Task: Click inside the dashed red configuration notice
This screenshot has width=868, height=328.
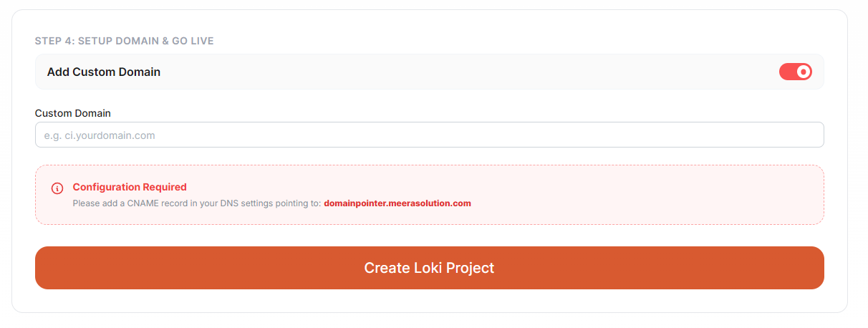Action: pos(430,195)
